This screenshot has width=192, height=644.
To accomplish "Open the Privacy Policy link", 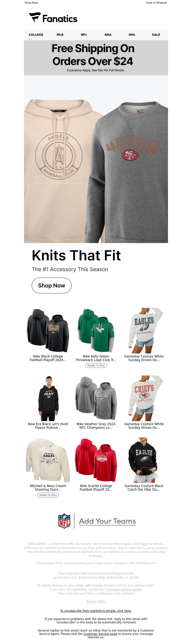I will [x=96, y=602].
